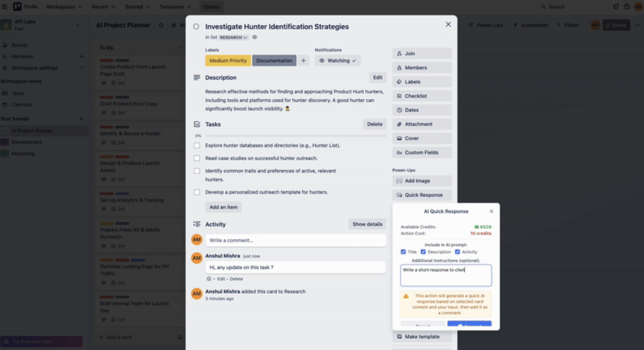Click the Activity section icon
This screenshot has height=350, width=644.
(x=197, y=224)
